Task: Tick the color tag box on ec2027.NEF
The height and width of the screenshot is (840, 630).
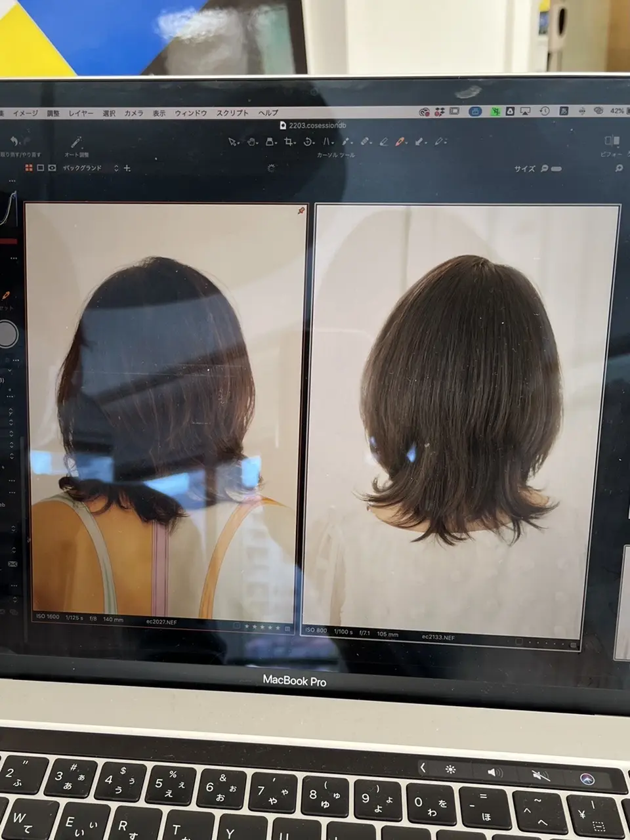Action: (x=237, y=626)
